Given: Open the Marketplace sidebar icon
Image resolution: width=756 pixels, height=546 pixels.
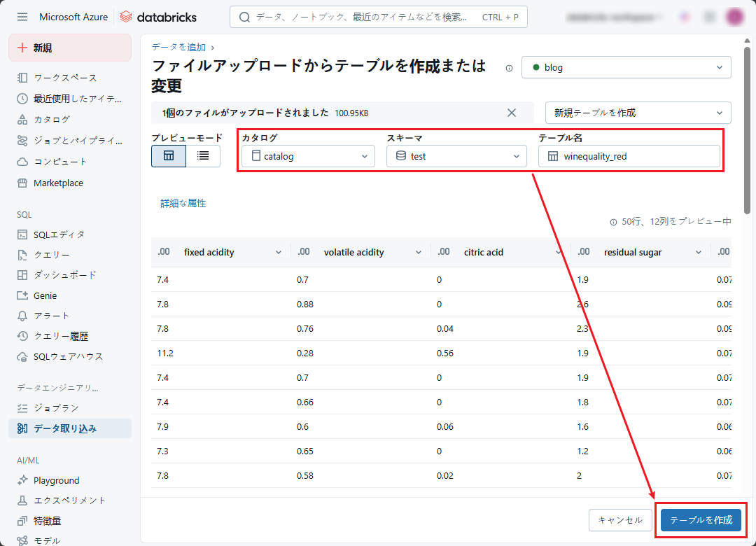Looking at the screenshot, I should click(x=22, y=183).
